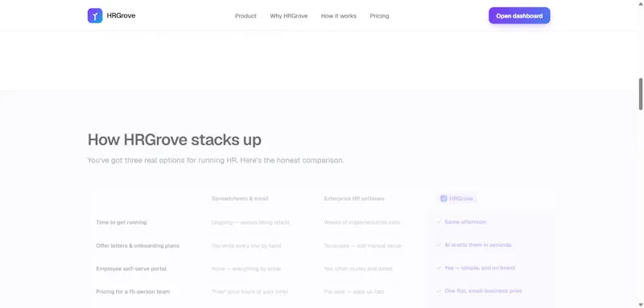Click the Enterprise HR software column header
Screen dimensions: 644x308
tap(354, 199)
